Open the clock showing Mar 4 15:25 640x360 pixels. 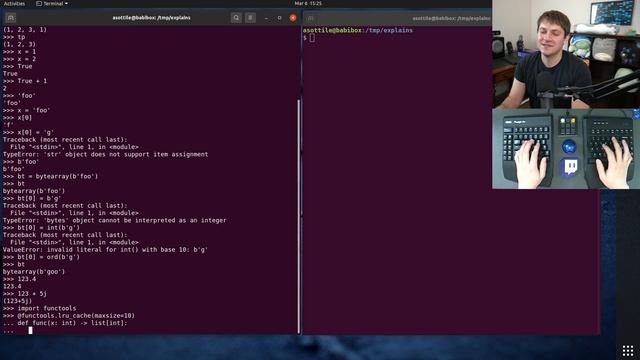(x=308, y=3)
